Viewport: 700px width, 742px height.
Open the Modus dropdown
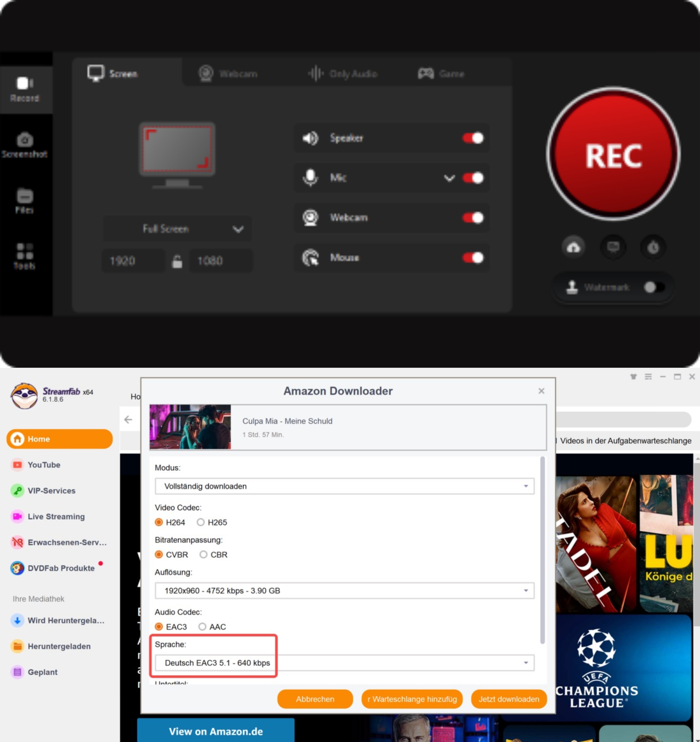(x=344, y=486)
